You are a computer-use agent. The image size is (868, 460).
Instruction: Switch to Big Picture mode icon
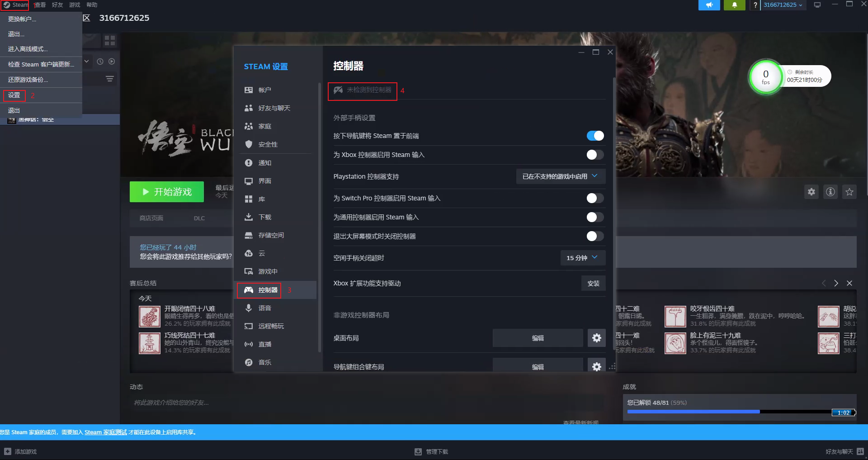[x=817, y=5]
